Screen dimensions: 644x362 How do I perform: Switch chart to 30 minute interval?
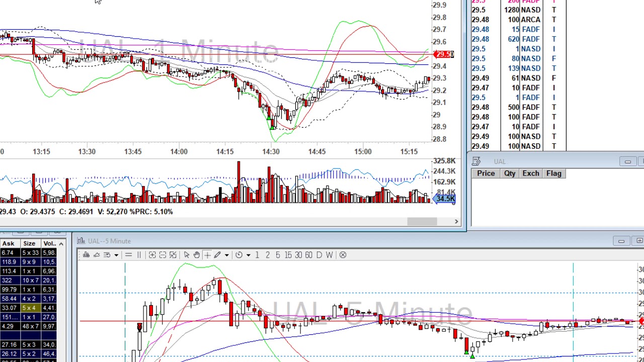[x=298, y=255]
